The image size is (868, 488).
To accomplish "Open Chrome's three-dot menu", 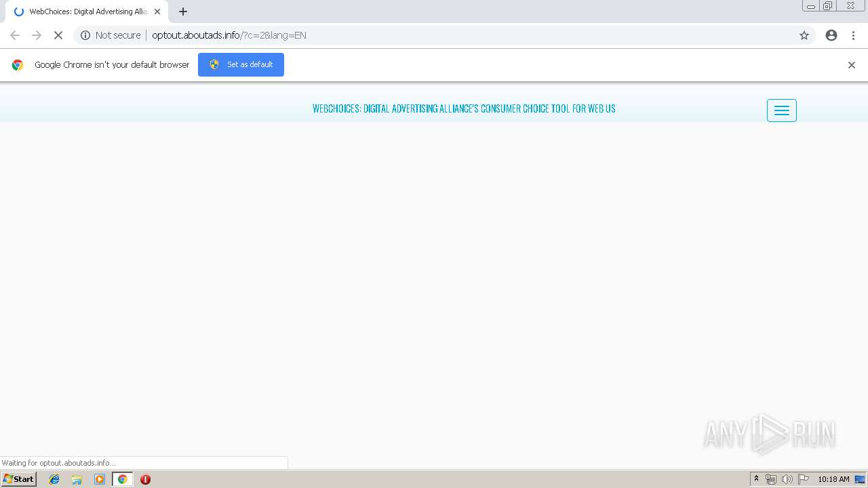I will click(853, 35).
